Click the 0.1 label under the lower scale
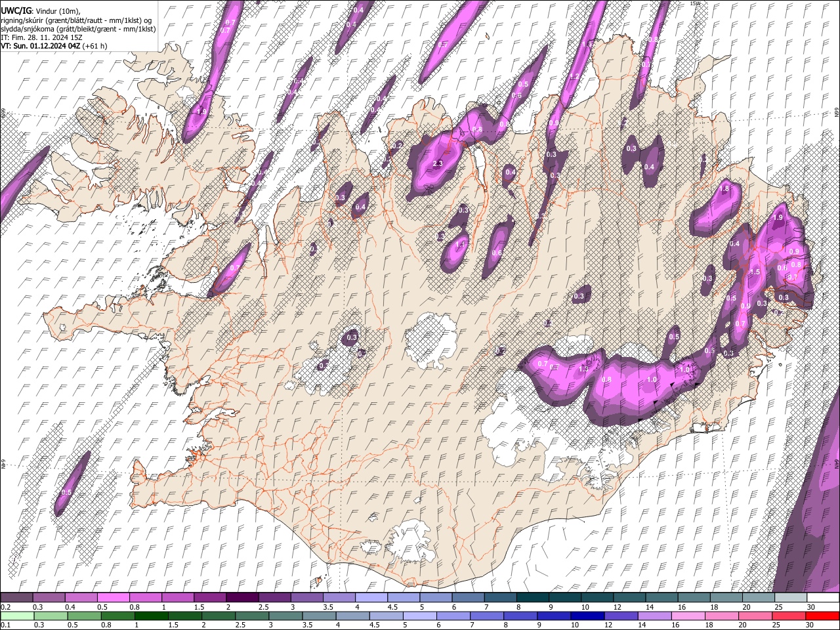 (5, 625)
